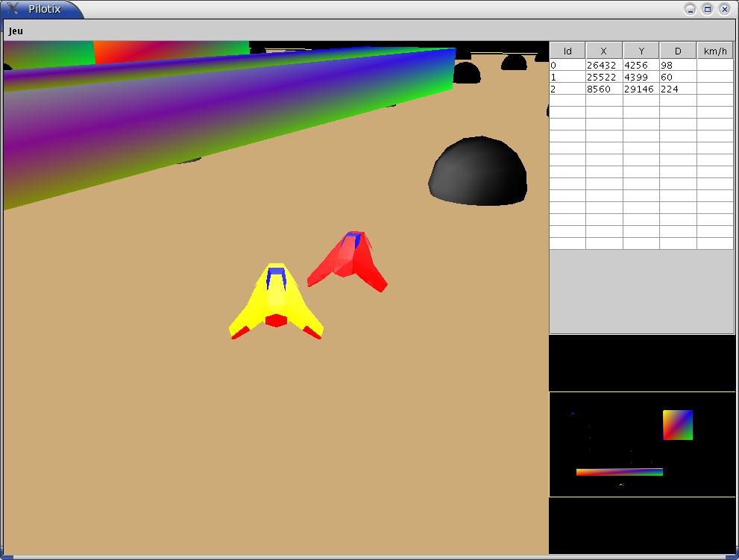This screenshot has height=560, width=739.
Task: Click the X column header
Action: pos(604,51)
